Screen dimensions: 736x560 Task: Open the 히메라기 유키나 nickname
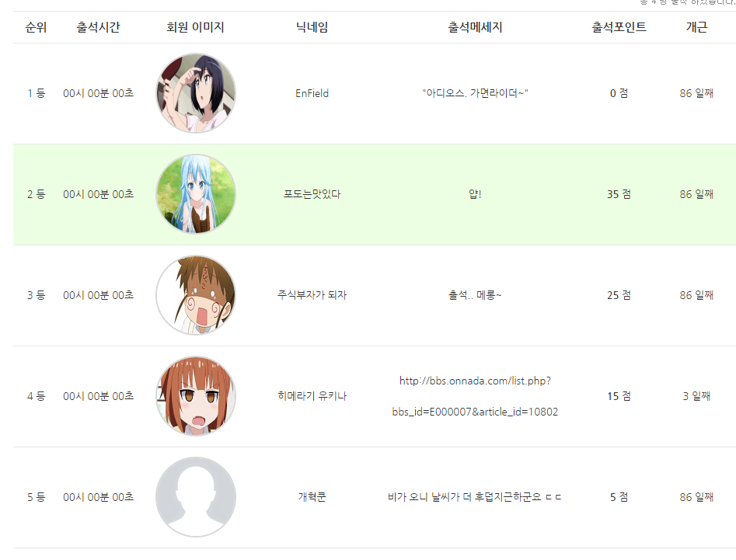[312, 396]
